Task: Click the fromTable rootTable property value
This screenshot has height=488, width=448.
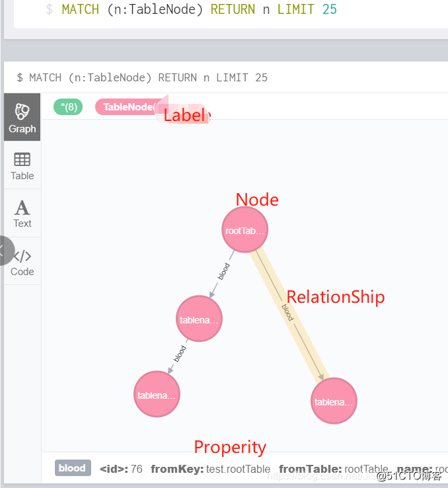Action: click(x=367, y=469)
